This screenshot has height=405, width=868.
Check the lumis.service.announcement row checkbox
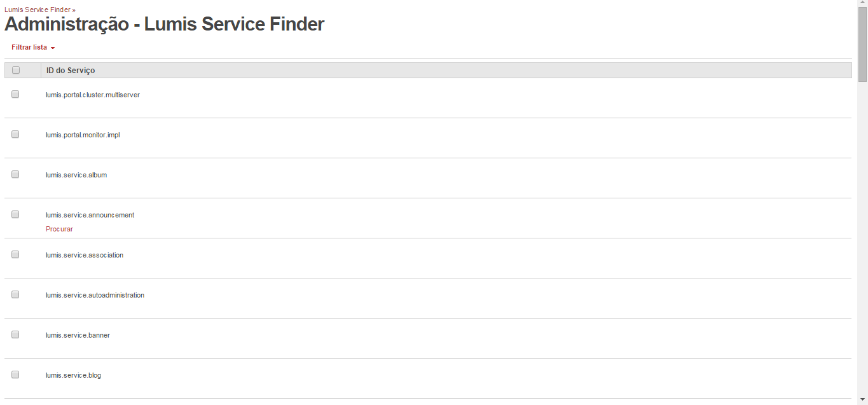click(15, 214)
